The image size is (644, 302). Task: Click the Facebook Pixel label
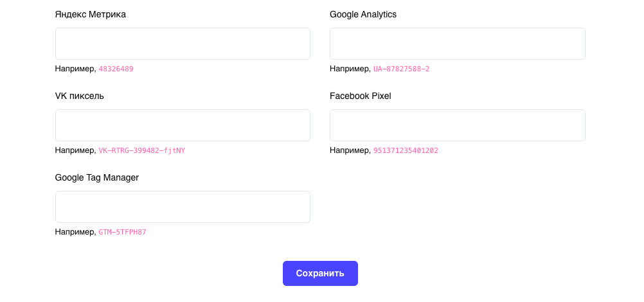point(360,96)
